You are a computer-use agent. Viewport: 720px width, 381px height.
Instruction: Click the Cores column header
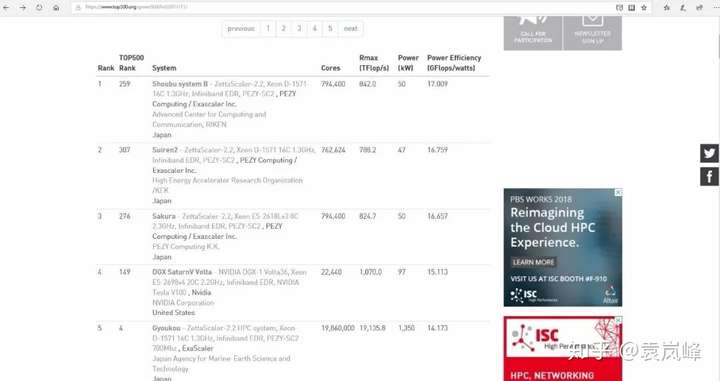pyautogui.click(x=331, y=68)
